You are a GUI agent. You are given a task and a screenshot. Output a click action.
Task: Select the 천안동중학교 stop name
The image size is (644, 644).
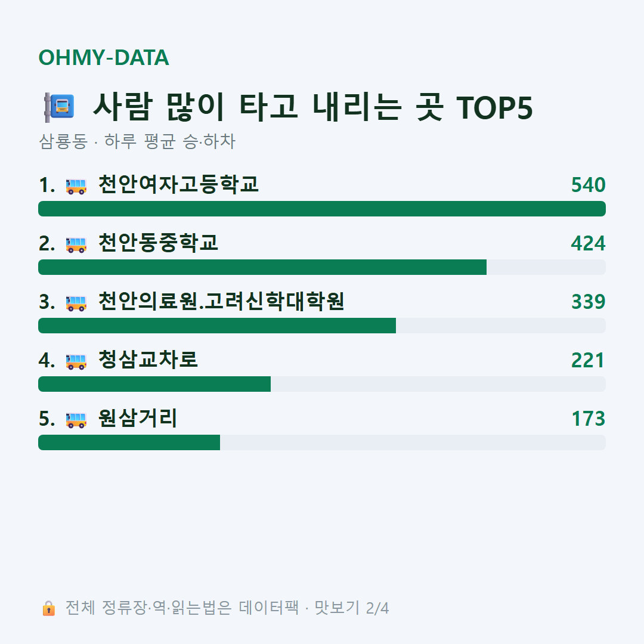pos(158,243)
